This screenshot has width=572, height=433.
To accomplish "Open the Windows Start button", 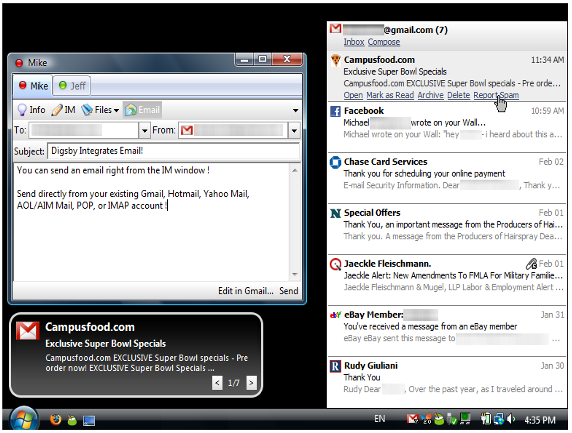I will tap(24, 419).
